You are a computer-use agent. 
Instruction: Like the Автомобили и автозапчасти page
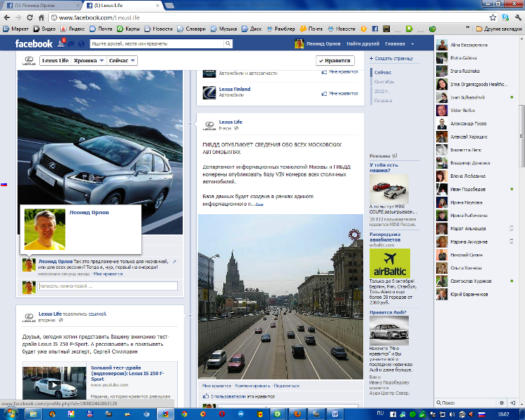(339, 71)
